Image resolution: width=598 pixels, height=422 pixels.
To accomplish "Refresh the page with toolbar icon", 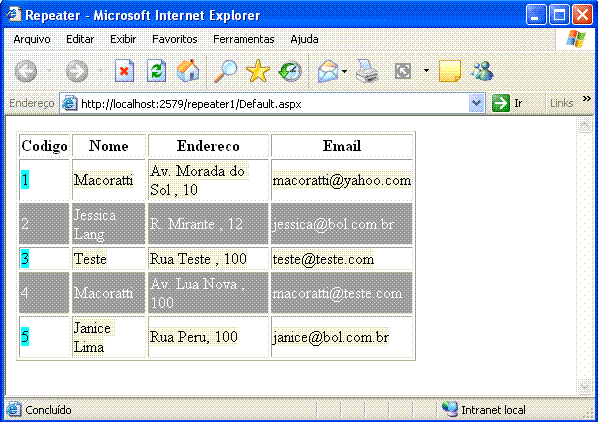I will click(156, 71).
